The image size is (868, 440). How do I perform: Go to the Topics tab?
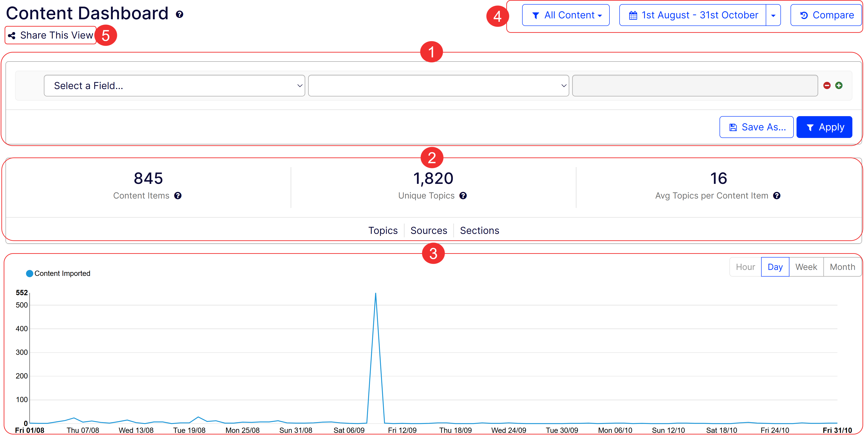(383, 231)
